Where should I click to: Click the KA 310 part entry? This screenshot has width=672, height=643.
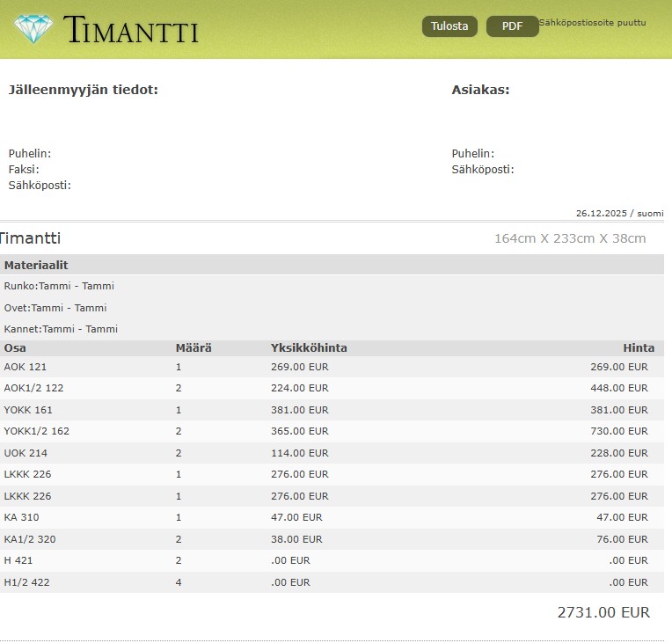pyautogui.click(x=21, y=517)
